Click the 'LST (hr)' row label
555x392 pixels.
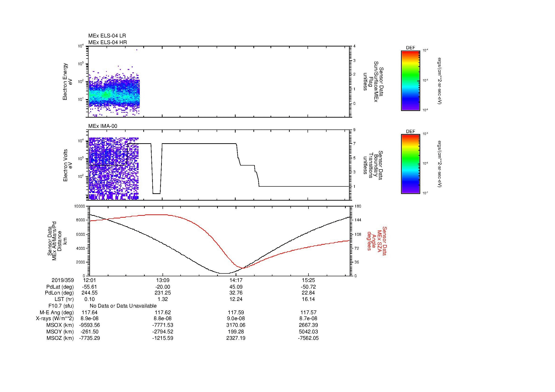(x=64, y=299)
